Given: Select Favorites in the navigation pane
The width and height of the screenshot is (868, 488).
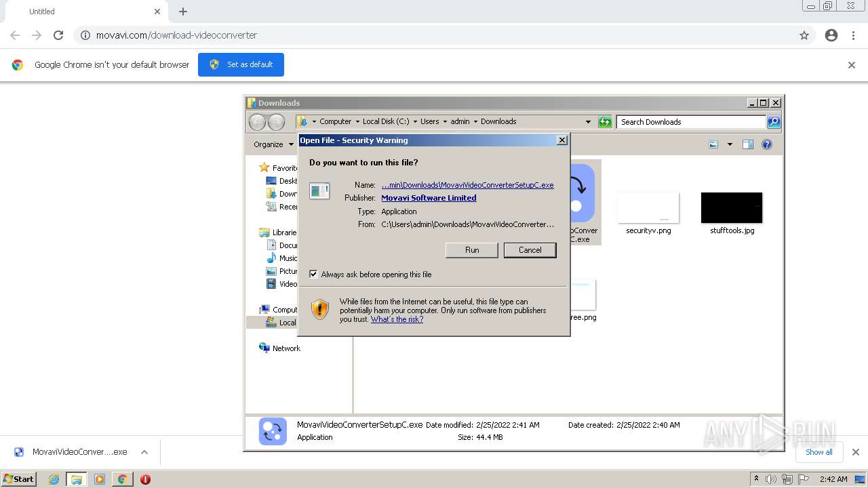Looking at the screenshot, I should pos(278,168).
